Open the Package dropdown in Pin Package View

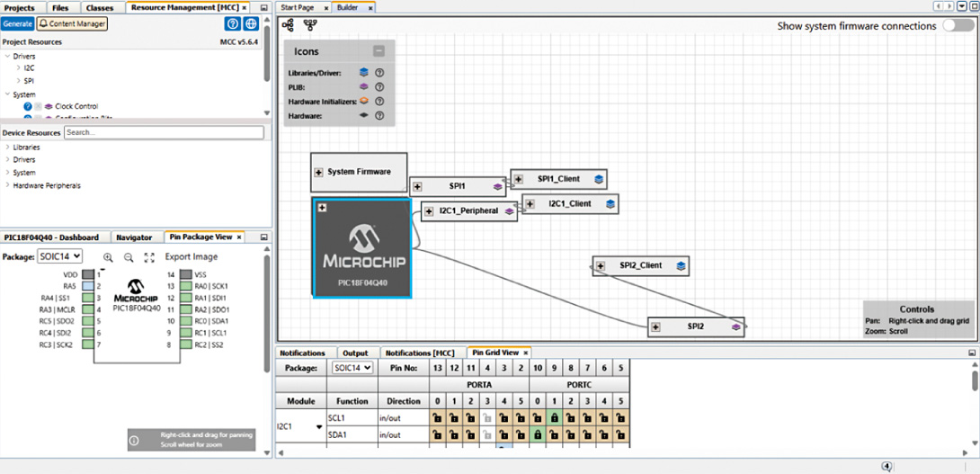click(60, 256)
